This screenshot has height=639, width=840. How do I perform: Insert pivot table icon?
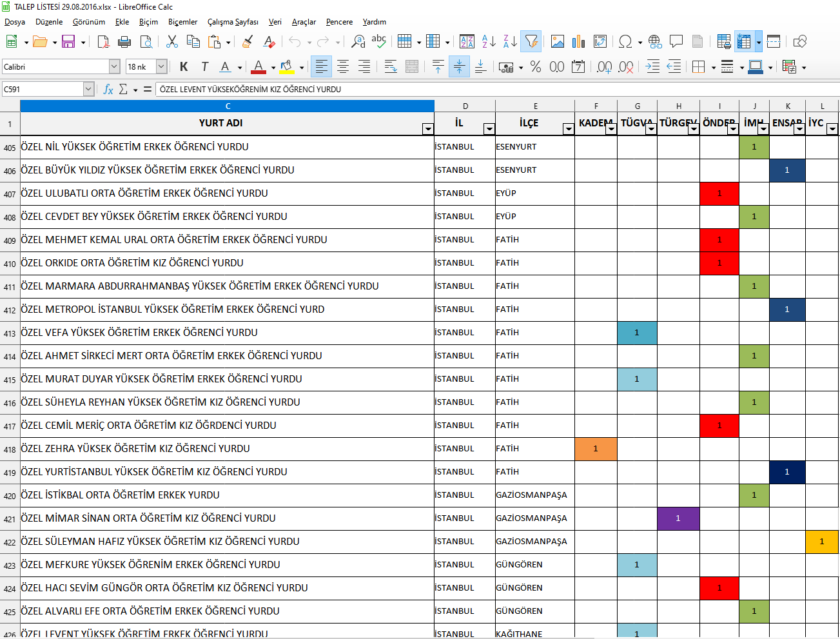(x=600, y=42)
